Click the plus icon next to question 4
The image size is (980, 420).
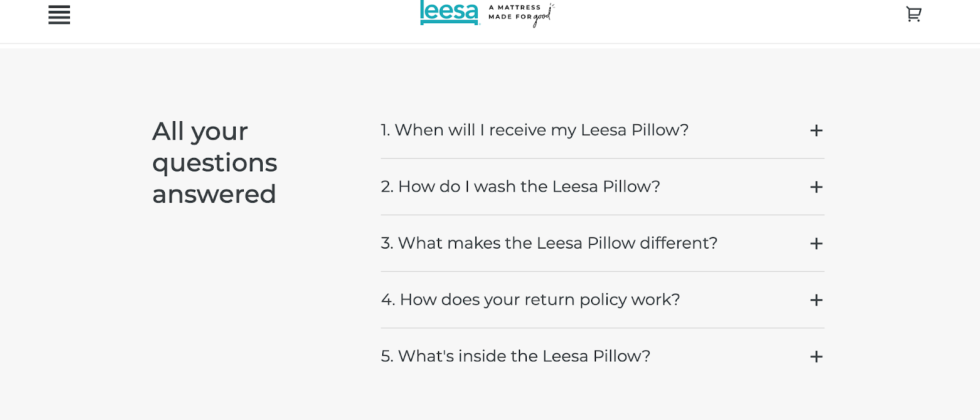pyautogui.click(x=816, y=300)
